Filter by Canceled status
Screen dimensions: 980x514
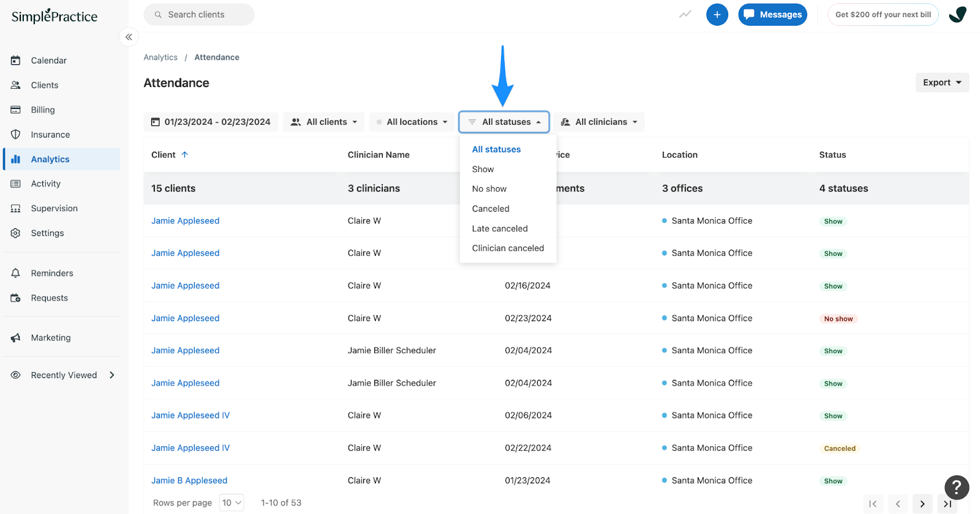(x=490, y=209)
